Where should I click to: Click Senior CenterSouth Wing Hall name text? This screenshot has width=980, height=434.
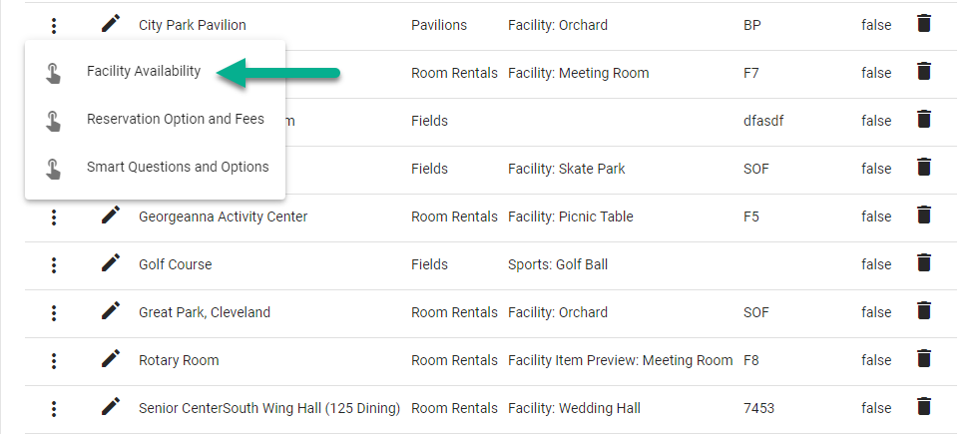point(269,408)
